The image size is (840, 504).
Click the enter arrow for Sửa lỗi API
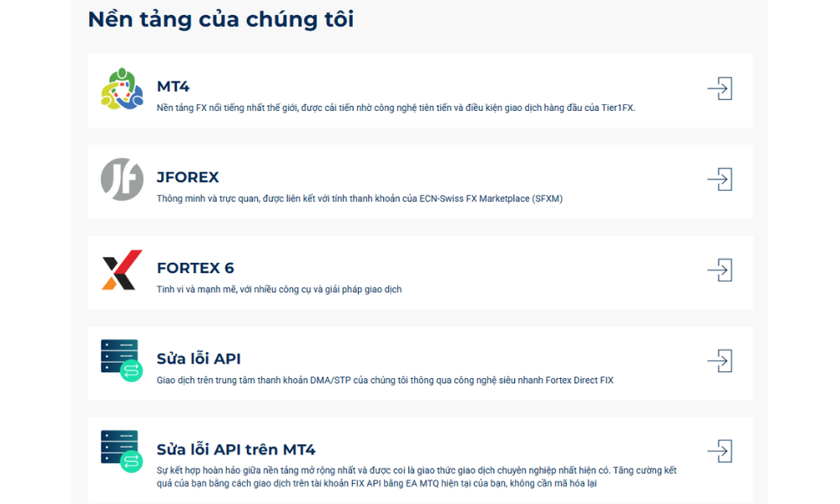pyautogui.click(x=720, y=360)
